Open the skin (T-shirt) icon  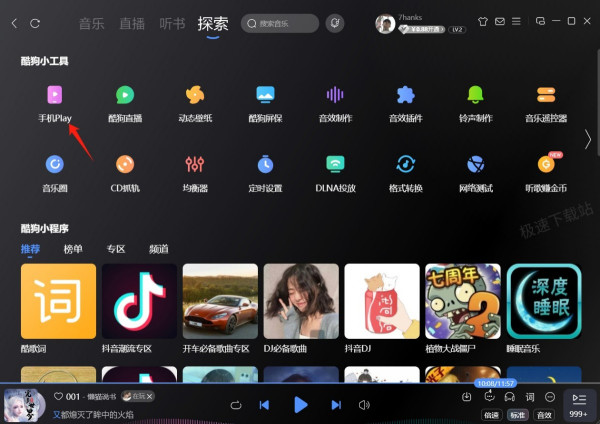[x=483, y=21]
